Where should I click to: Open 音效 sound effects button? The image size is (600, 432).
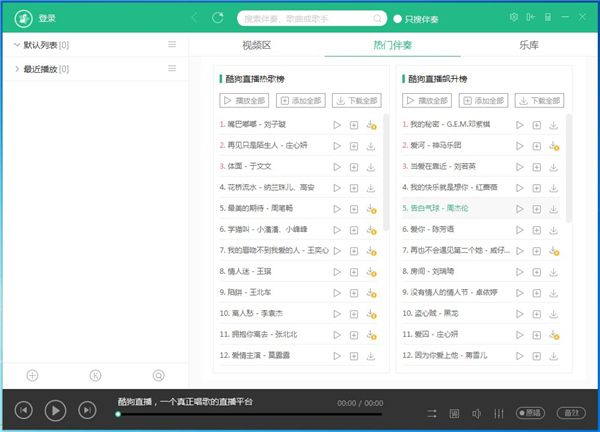(571, 413)
